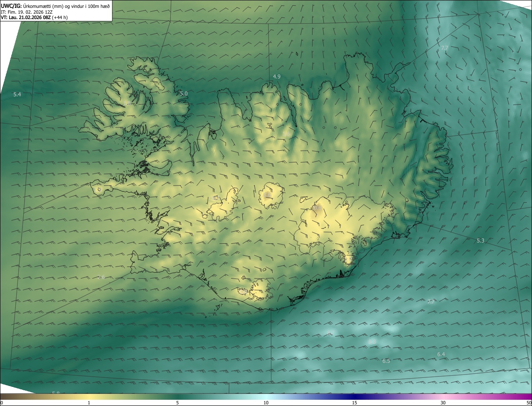Click the valid time "VT: Lau. 21.02.2026 08Z"
532x406 pixels.
(x=25, y=17)
